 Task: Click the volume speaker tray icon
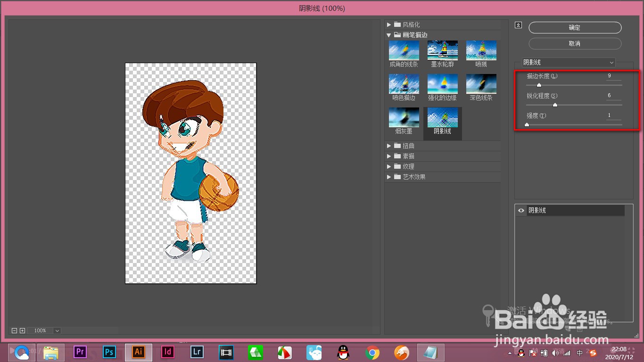555,353
